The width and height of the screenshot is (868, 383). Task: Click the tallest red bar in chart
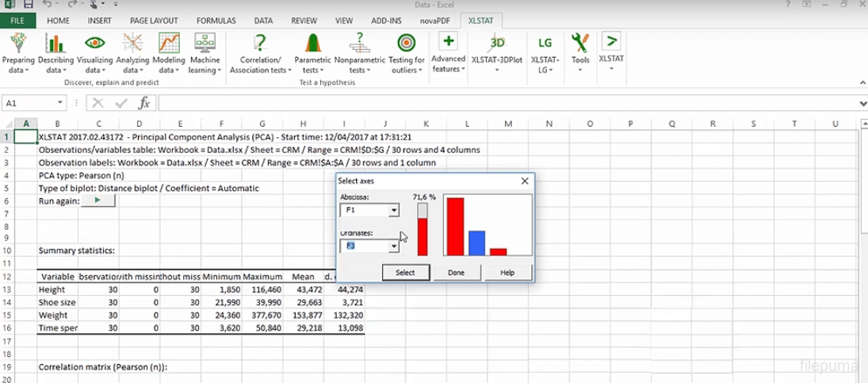coord(455,226)
